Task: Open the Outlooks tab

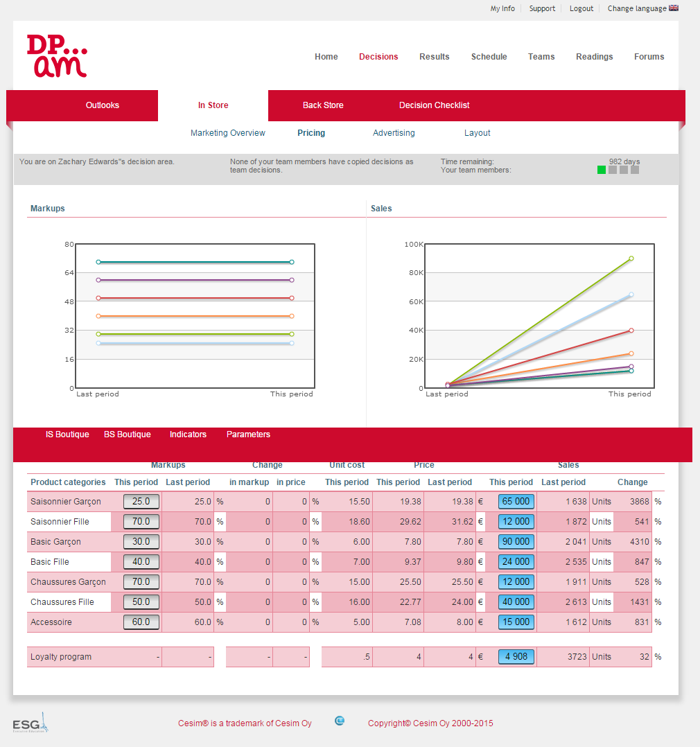Action: coord(103,105)
